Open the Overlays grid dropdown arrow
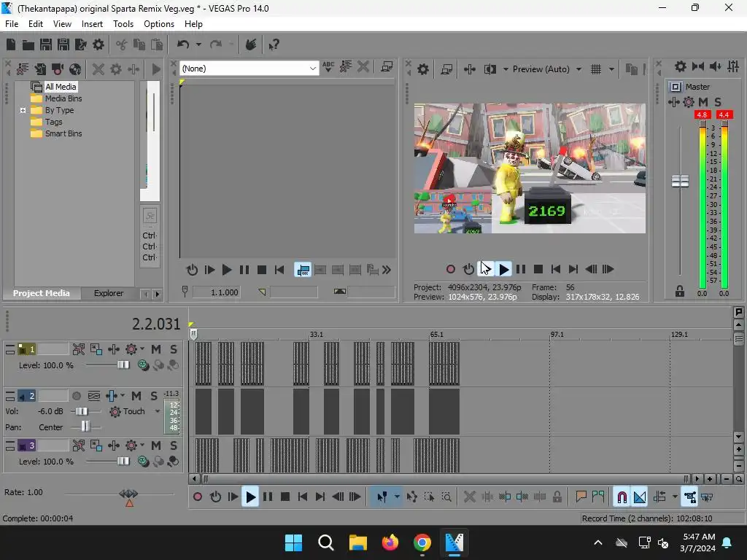 (612, 69)
